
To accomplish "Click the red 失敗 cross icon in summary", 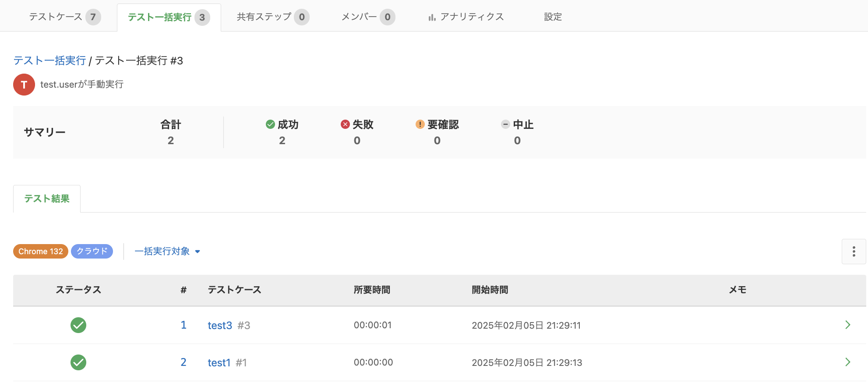I will point(345,124).
